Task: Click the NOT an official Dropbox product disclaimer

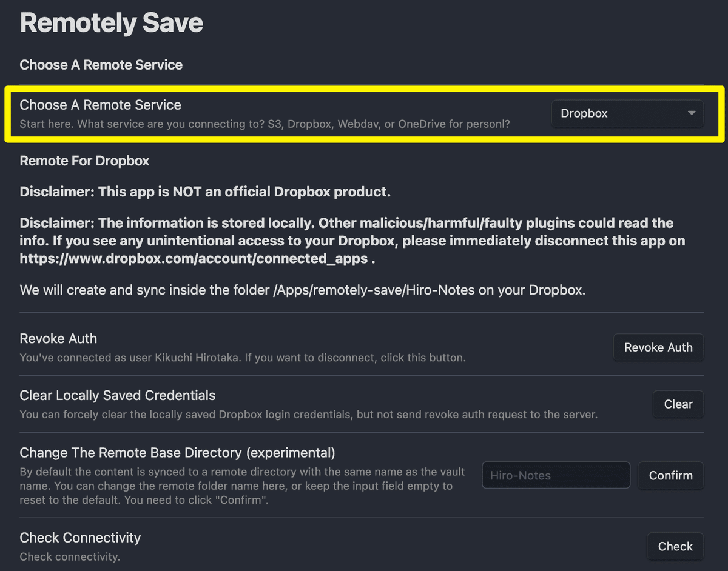Action: [204, 192]
